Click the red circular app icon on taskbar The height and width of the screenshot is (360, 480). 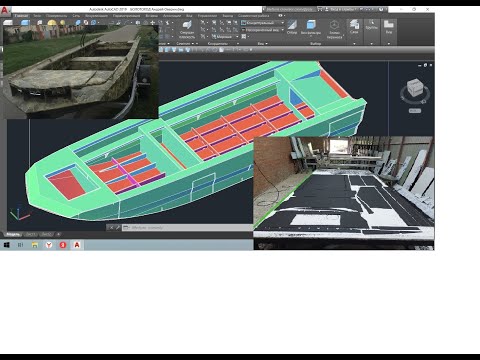point(63,245)
